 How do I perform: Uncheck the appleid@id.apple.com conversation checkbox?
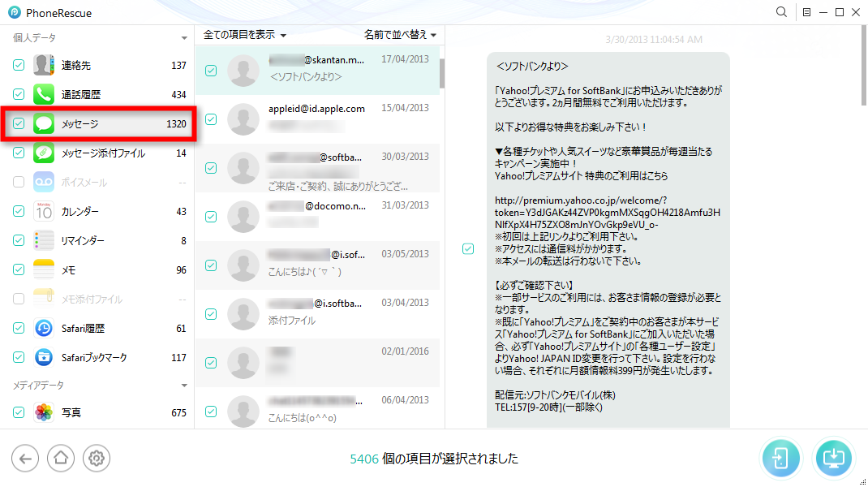211,119
